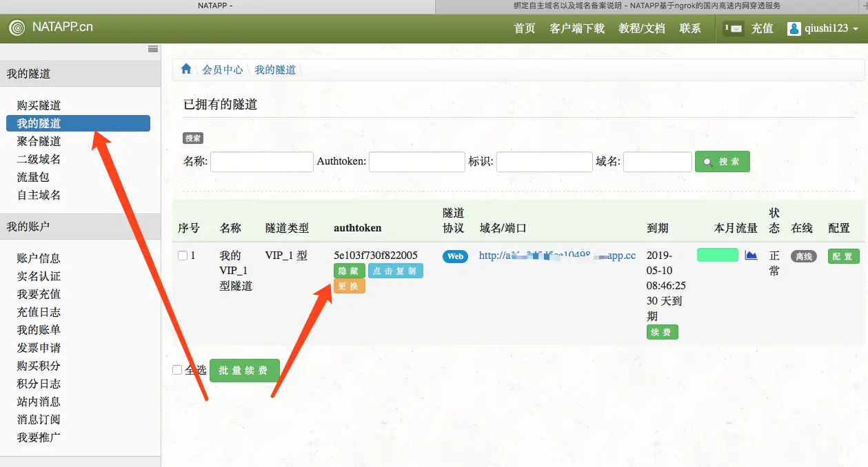Collapse sidebar using the menu toggle icon

(153, 50)
